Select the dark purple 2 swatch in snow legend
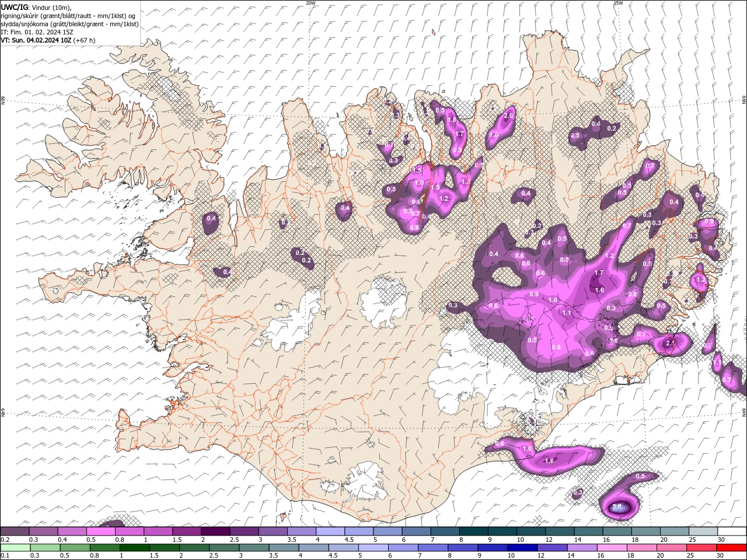Image resolution: width=747 pixels, height=560 pixels. (215, 531)
